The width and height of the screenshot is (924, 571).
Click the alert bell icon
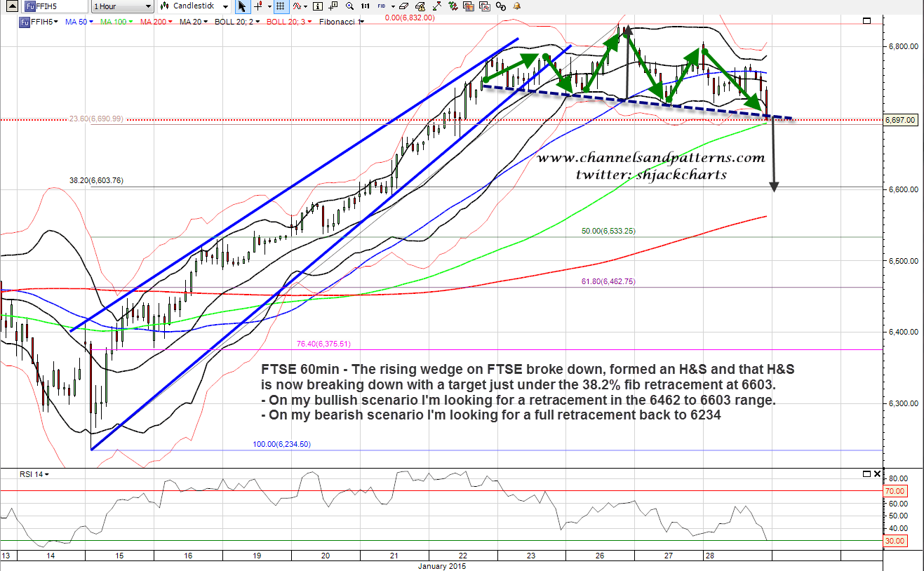click(x=517, y=6)
